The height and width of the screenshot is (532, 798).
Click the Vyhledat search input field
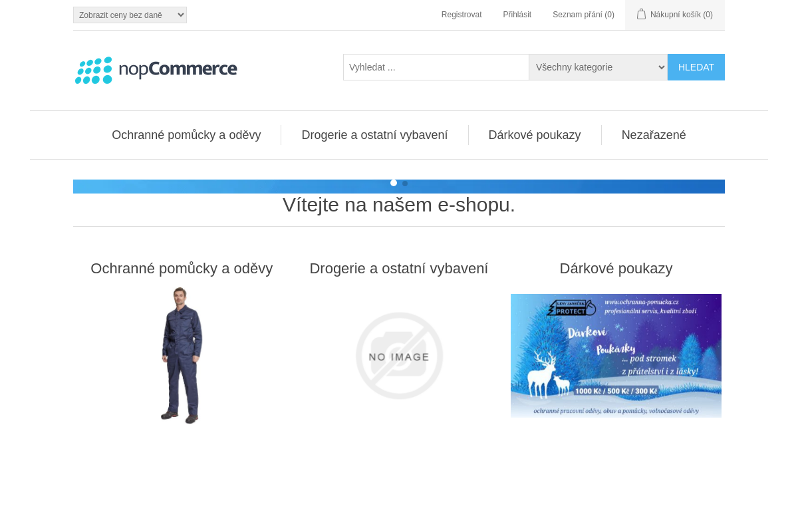click(x=436, y=67)
